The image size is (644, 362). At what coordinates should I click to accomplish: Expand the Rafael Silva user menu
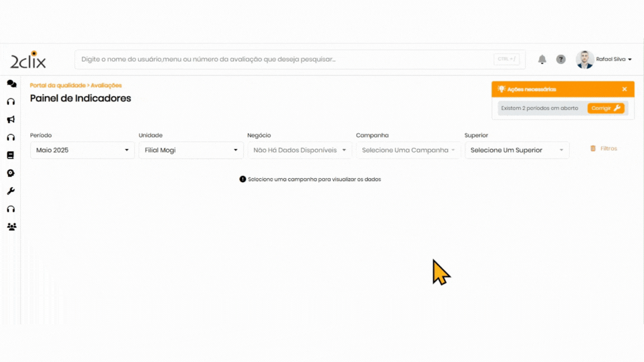[613, 59]
